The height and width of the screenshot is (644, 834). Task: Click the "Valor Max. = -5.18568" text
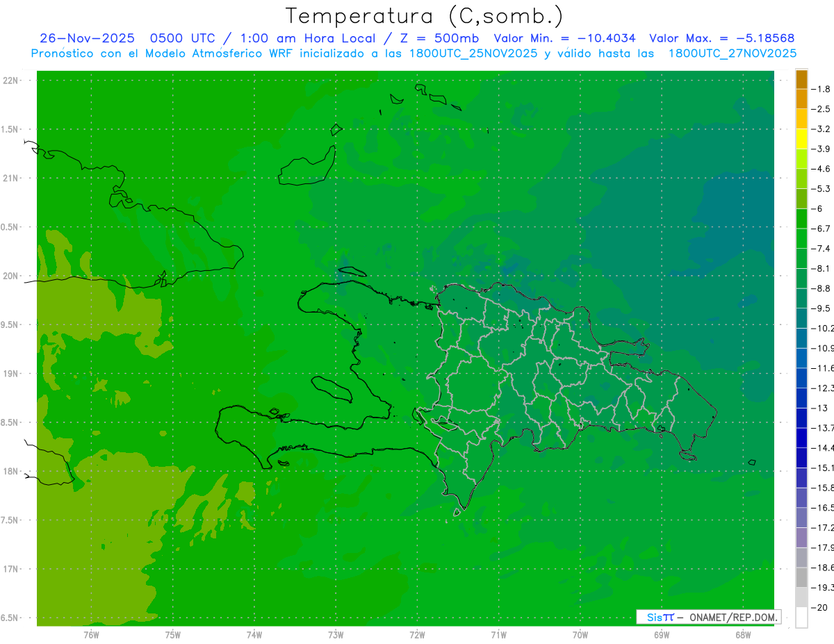[721, 38]
